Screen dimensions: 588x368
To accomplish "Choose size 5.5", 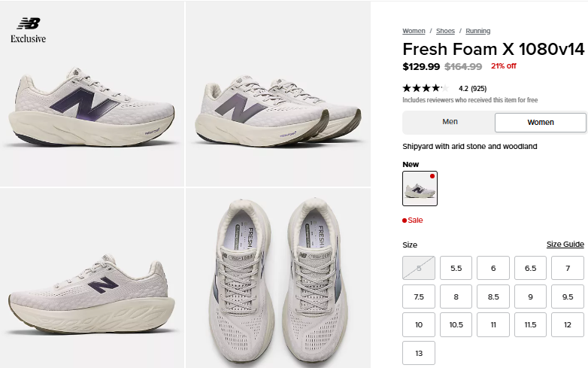I will [456, 269].
